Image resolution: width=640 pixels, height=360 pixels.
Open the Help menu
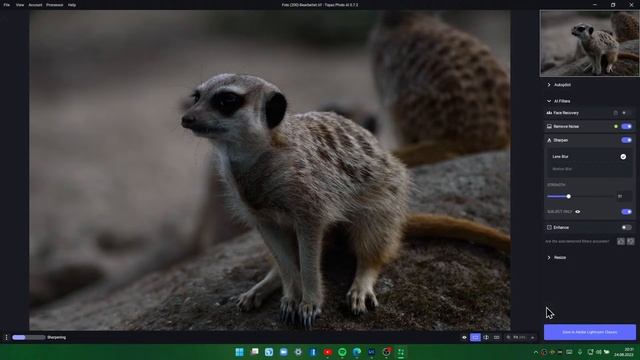[72, 5]
